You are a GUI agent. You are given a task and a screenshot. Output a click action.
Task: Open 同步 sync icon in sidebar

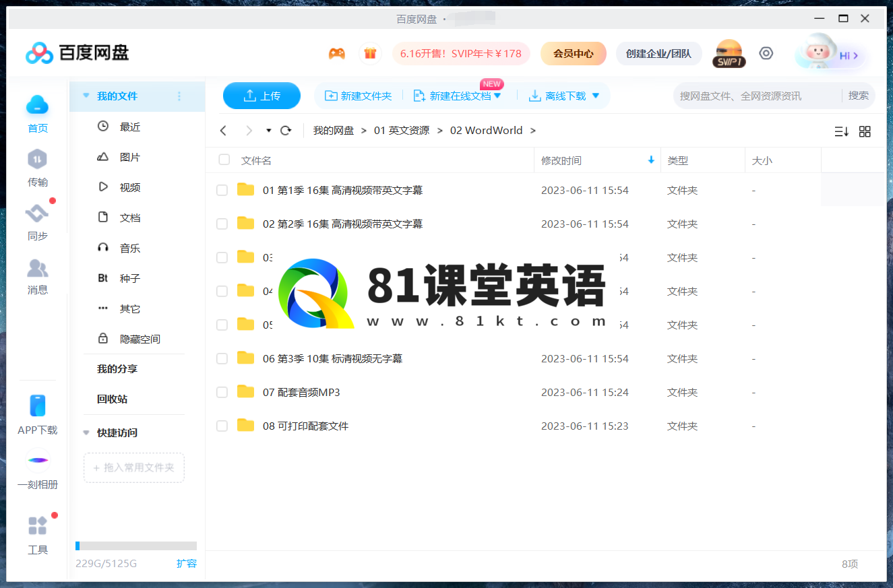[x=38, y=214]
